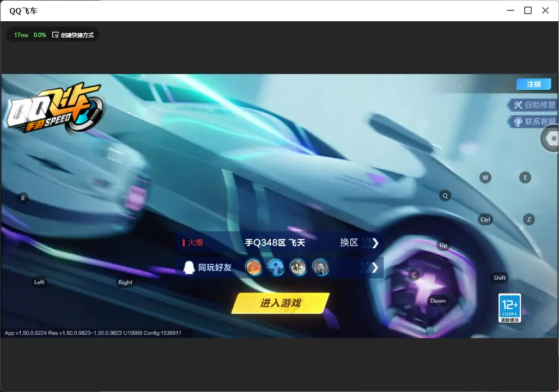Click the hexagon floating side-panel handle
Viewport: 559px width, 392px height.
[550, 138]
